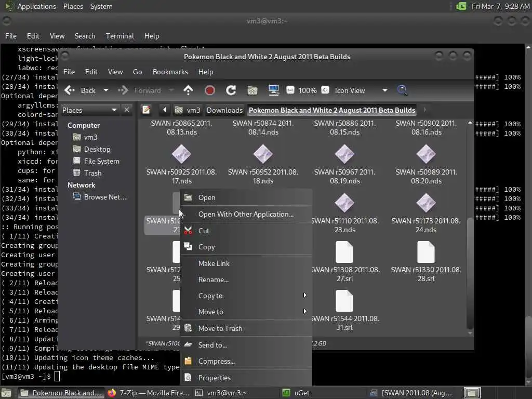This screenshot has height=399, width=532.
Task: Reload the current folder view
Action: 231,90
